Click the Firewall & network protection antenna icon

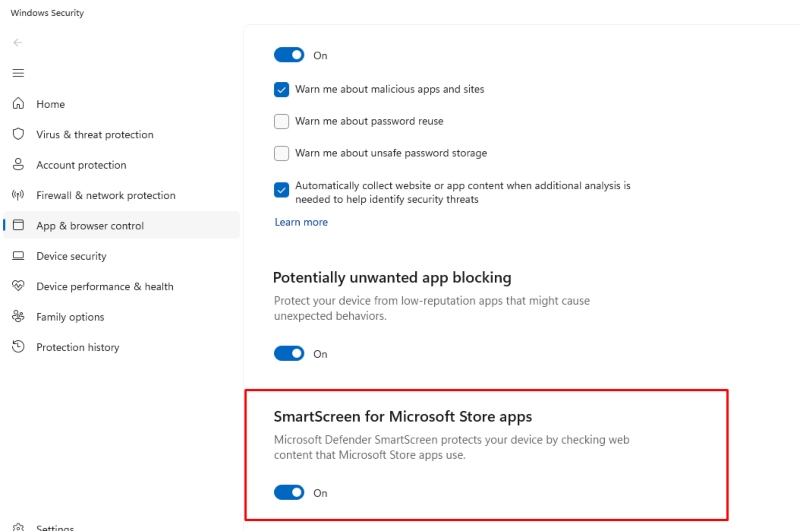(18, 195)
